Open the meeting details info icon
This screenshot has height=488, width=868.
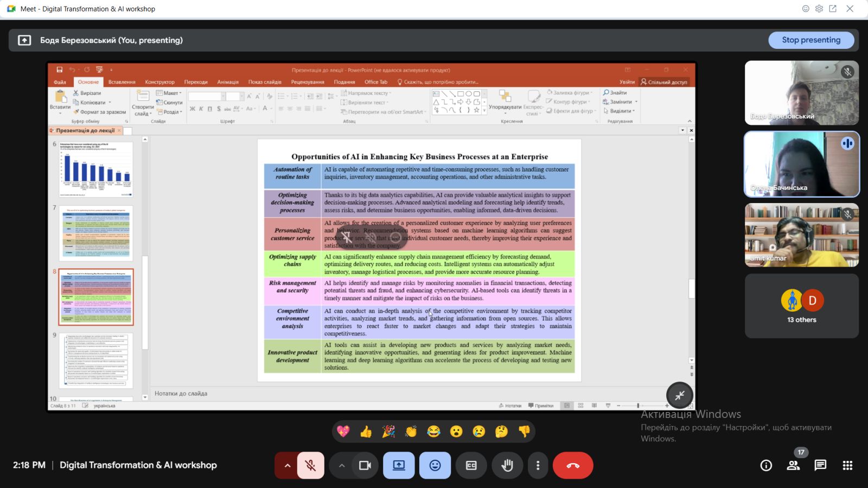coord(766,465)
